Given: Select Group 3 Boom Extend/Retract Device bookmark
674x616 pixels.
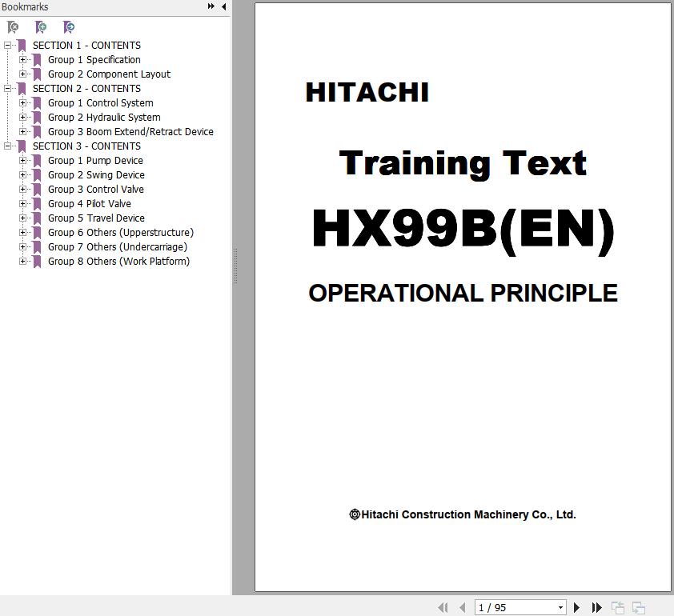Looking at the screenshot, I should 130,132.
